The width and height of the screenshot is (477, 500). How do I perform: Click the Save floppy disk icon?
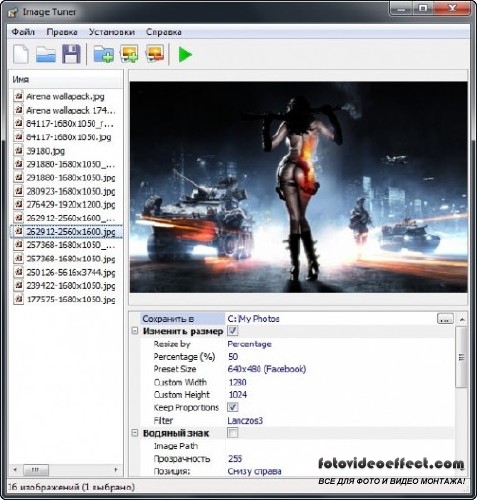pos(71,54)
